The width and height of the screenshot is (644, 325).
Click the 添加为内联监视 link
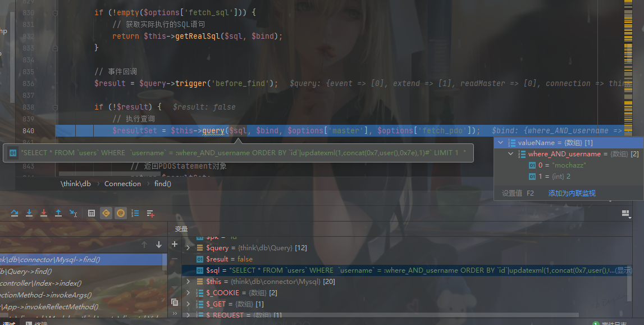pos(572,193)
